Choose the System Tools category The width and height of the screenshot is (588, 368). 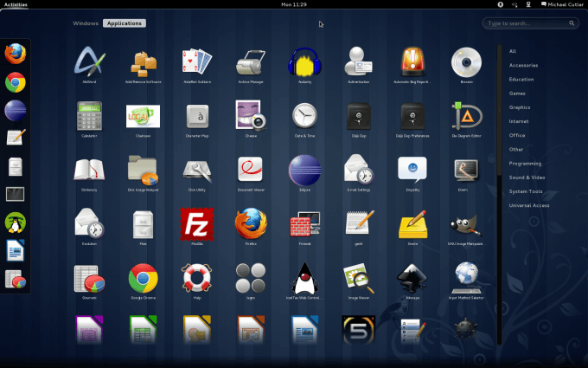click(x=525, y=191)
